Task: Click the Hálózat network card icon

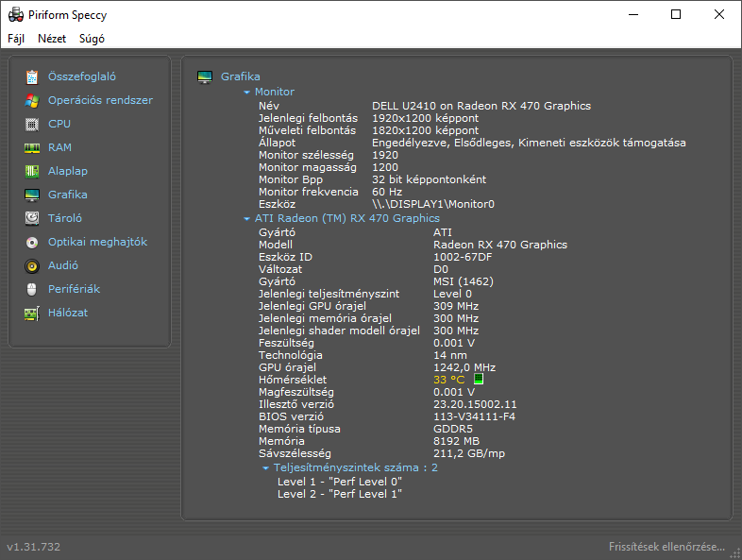Action: tap(32, 314)
